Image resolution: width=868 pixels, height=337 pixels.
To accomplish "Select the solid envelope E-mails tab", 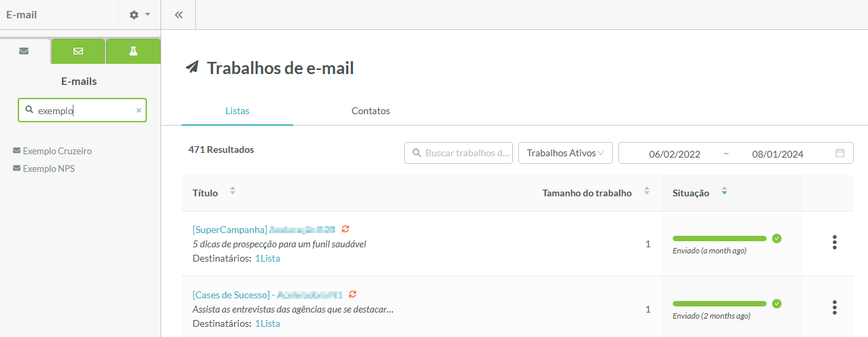I will 24,51.
